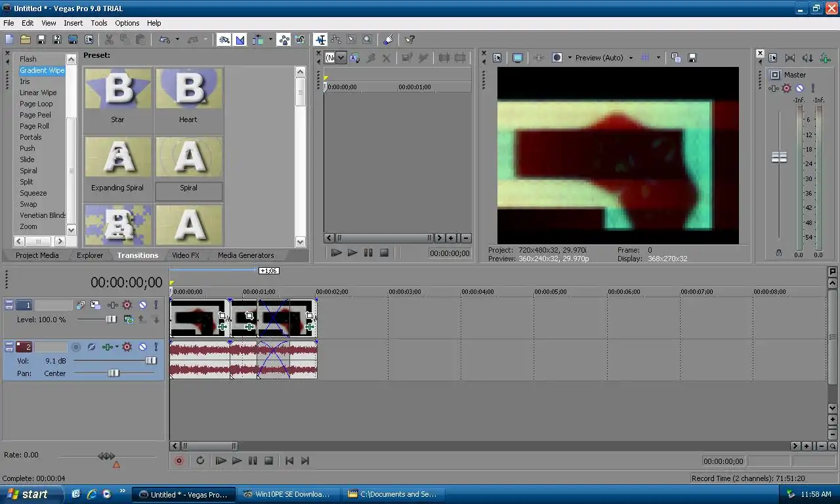Image resolution: width=840 pixels, height=504 pixels.
Task: Select the Page Peel transition
Action: 35,115
